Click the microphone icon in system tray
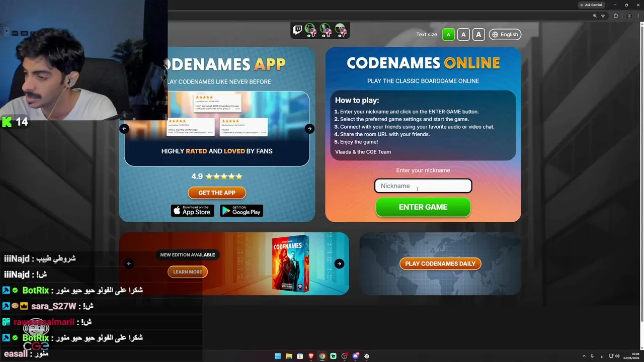Viewport: 644px width, 362px height. click(592, 356)
